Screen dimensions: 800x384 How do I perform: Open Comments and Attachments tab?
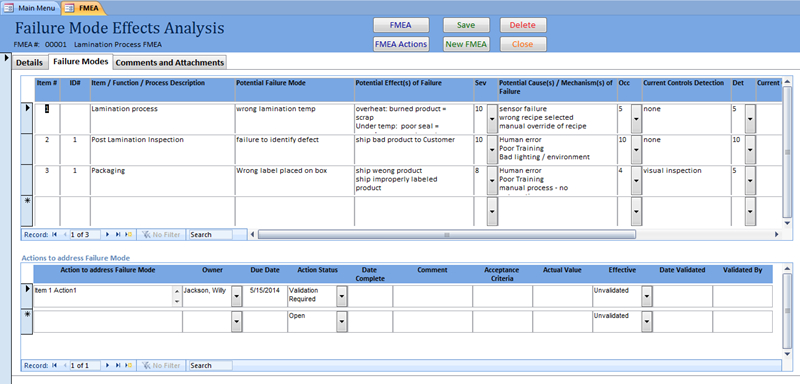pos(169,63)
